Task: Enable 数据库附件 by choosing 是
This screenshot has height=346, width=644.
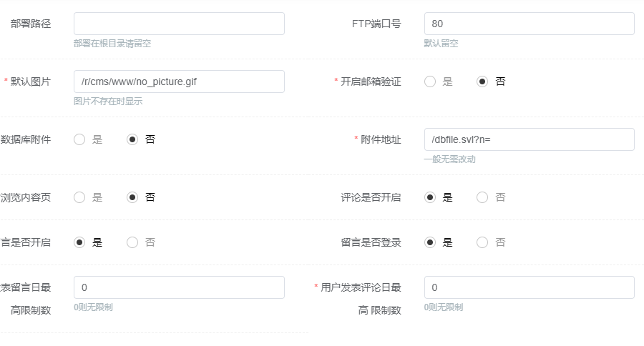Action: [x=79, y=139]
